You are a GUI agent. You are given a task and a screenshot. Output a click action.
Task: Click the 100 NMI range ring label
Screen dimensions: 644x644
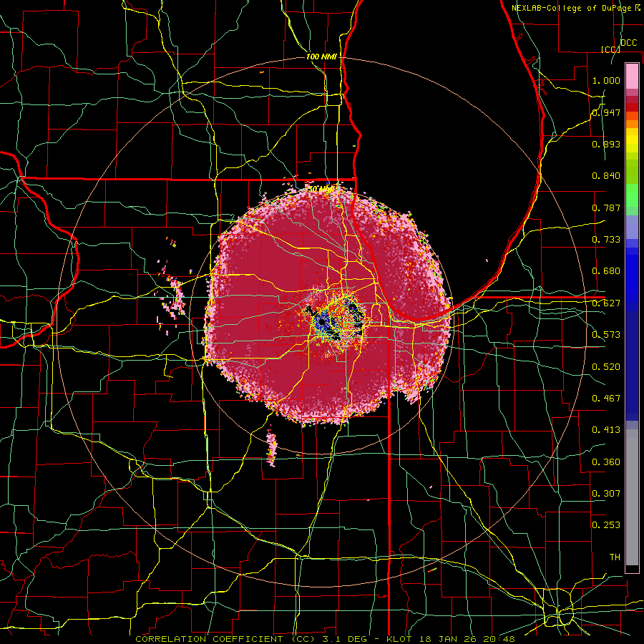pos(321,57)
